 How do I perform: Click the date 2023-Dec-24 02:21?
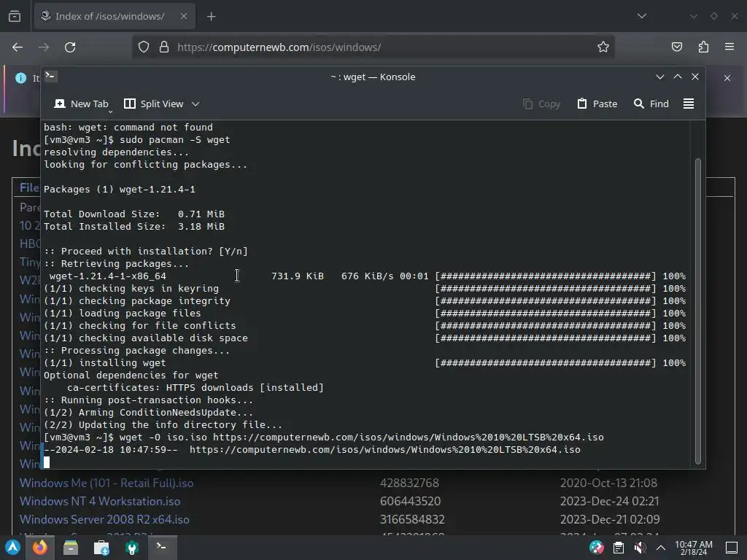609,501
